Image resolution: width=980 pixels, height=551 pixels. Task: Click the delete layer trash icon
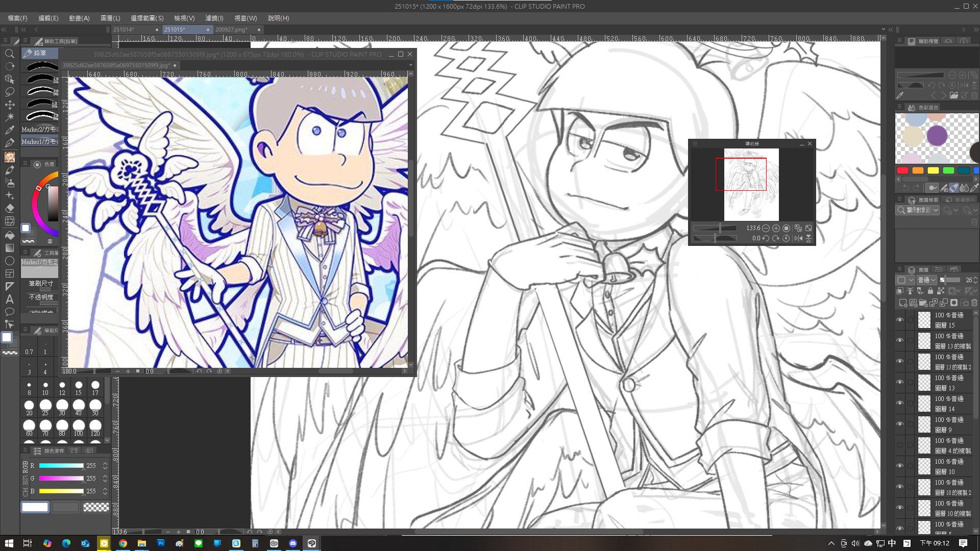click(974, 303)
